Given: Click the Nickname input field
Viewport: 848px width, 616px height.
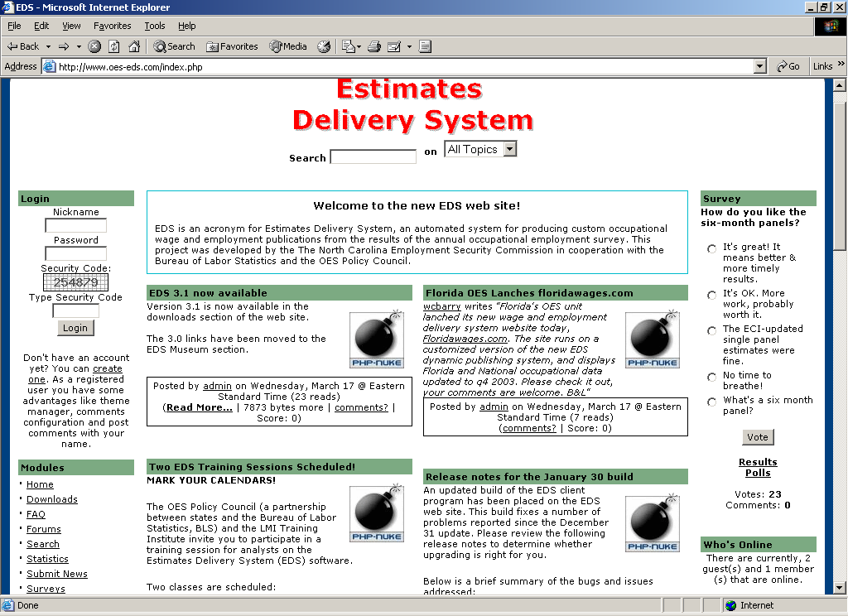Looking at the screenshot, I should point(75,225).
